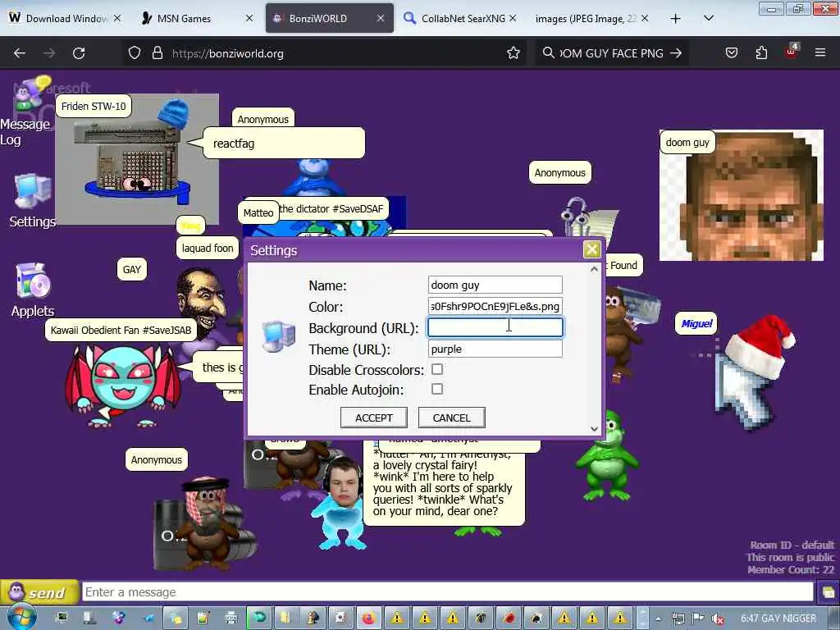Click the Color field ending in .png

click(495, 307)
